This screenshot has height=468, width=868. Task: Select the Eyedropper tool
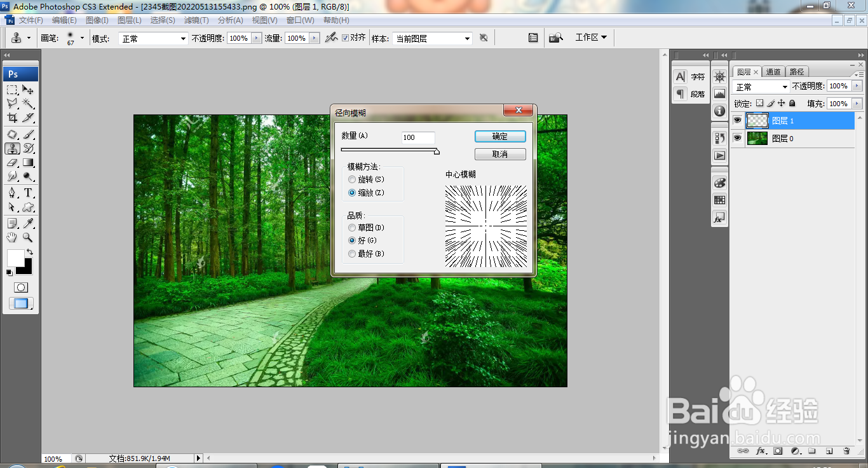(x=28, y=224)
